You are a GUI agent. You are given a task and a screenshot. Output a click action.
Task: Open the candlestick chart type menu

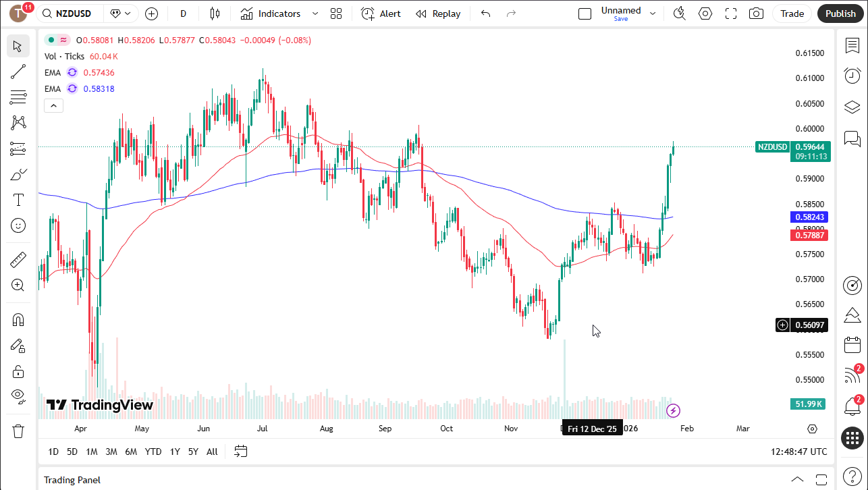pyautogui.click(x=215, y=13)
